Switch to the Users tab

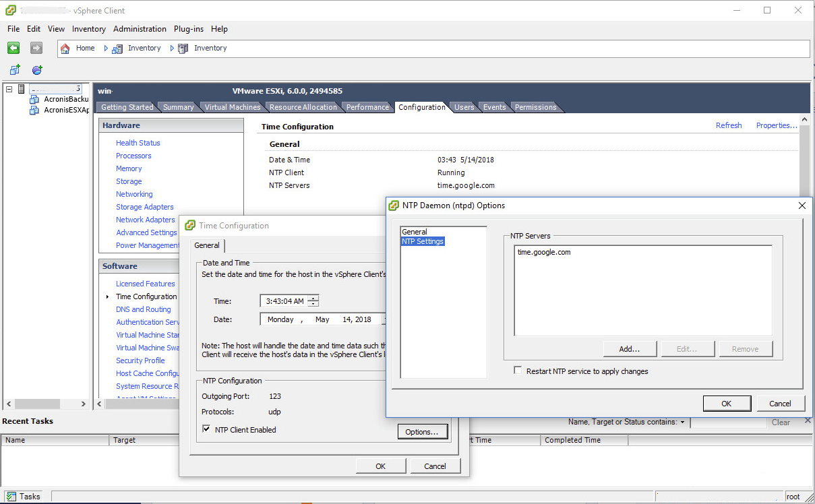pyautogui.click(x=464, y=107)
